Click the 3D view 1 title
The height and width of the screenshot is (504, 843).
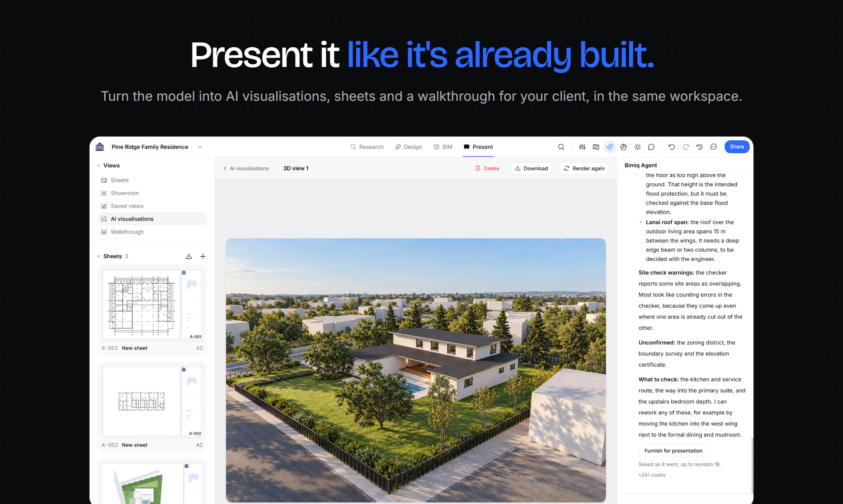click(296, 168)
